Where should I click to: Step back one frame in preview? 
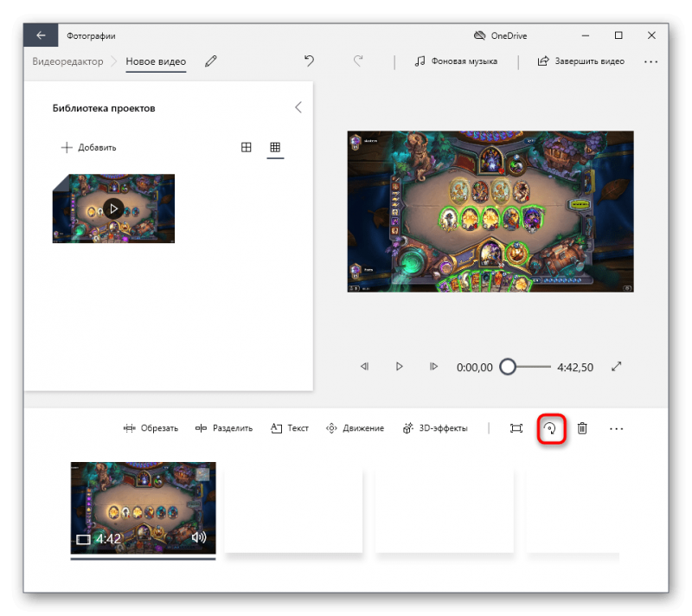click(364, 366)
